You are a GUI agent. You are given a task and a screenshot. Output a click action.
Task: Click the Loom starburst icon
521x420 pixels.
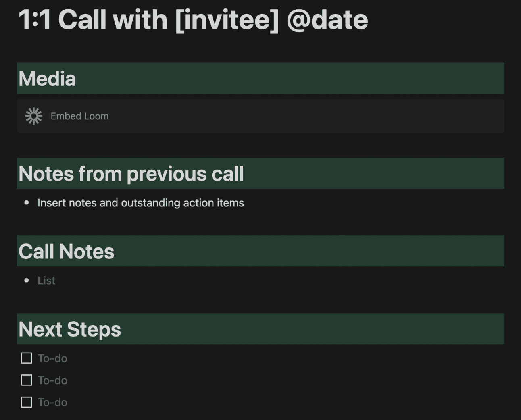pos(33,116)
